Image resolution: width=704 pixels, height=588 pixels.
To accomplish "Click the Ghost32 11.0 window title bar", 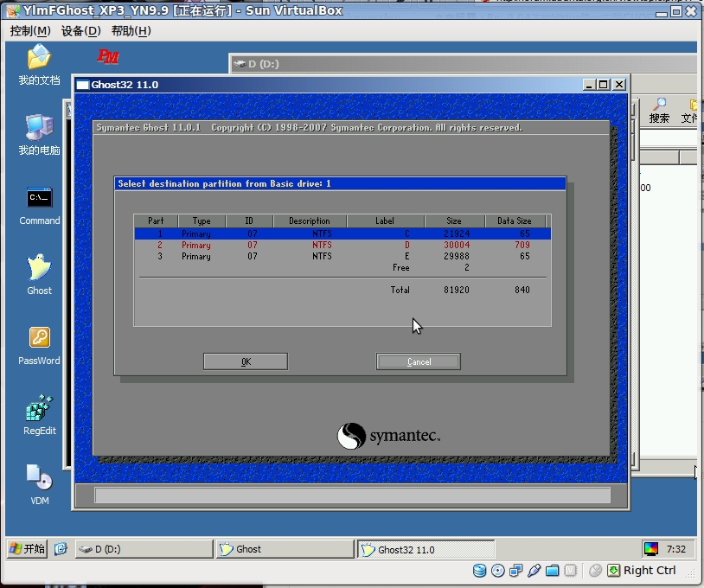I will coord(352,85).
